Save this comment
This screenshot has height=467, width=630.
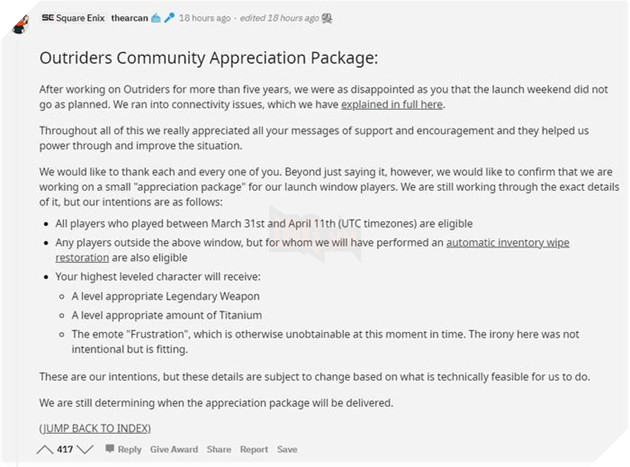point(287,450)
